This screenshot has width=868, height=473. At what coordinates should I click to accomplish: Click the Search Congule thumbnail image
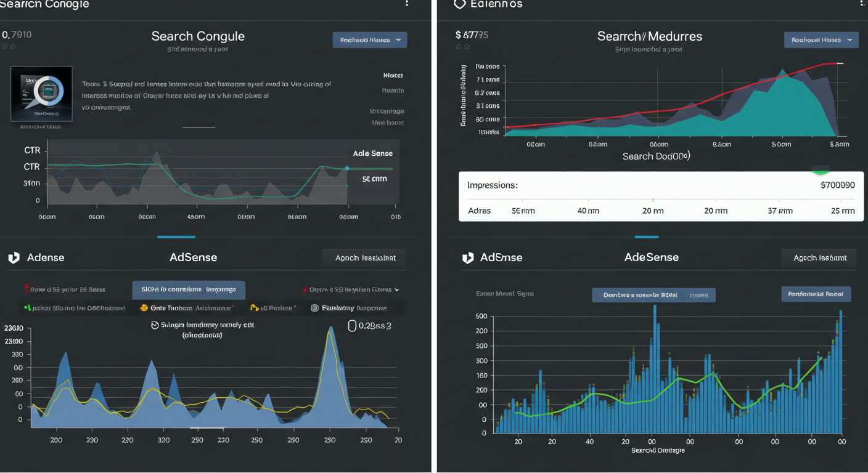[41, 94]
